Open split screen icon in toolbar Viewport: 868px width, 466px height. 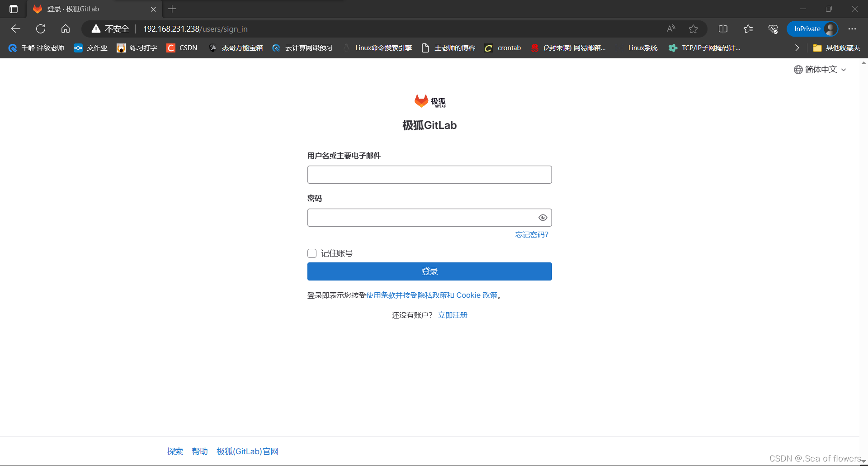(x=723, y=29)
